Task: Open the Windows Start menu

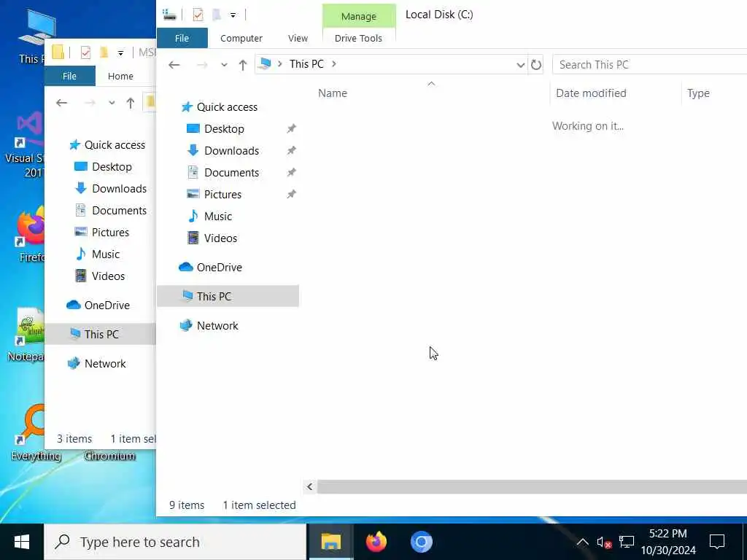Action: coord(22,542)
